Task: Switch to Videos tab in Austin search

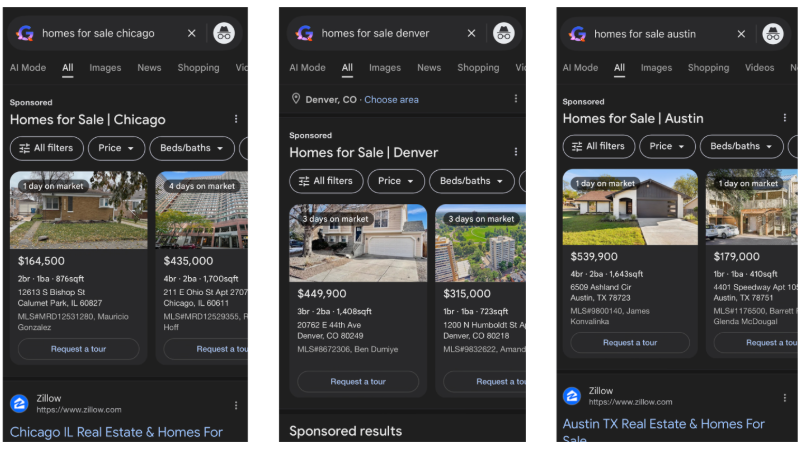Action: (x=759, y=68)
